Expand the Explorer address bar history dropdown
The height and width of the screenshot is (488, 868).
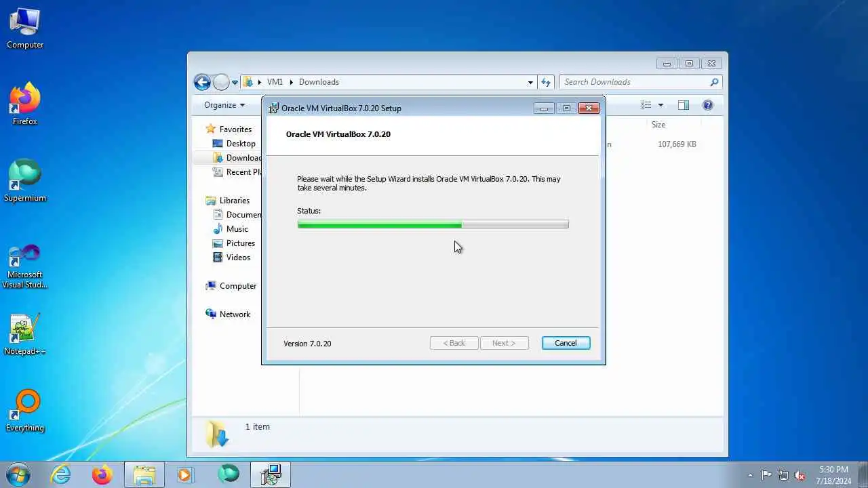coord(530,82)
